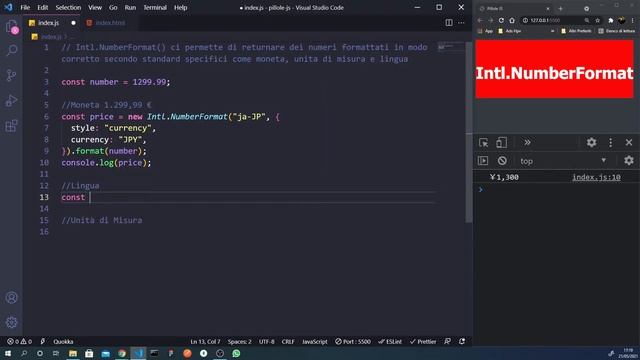Open WhatsApp from the taskbar
Screen dimensions: 640x360
click(236, 353)
